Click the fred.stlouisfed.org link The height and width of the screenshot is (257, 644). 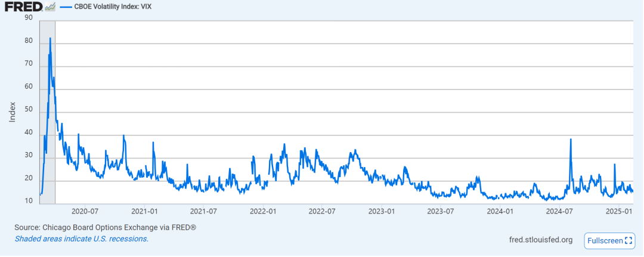(540, 240)
